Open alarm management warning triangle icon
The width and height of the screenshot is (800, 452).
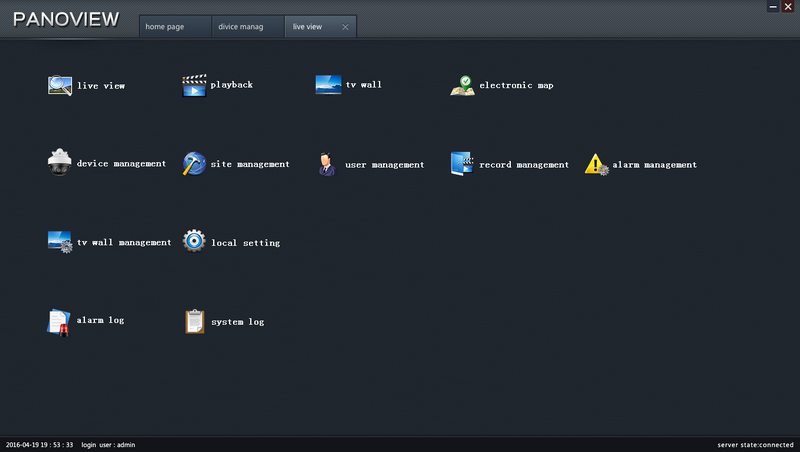[x=596, y=164]
